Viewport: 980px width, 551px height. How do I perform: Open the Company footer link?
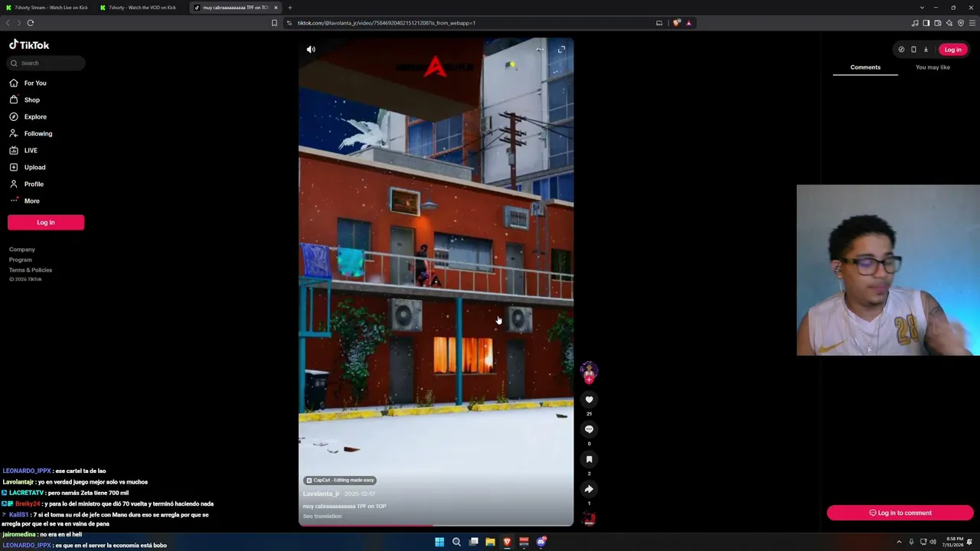click(22, 249)
